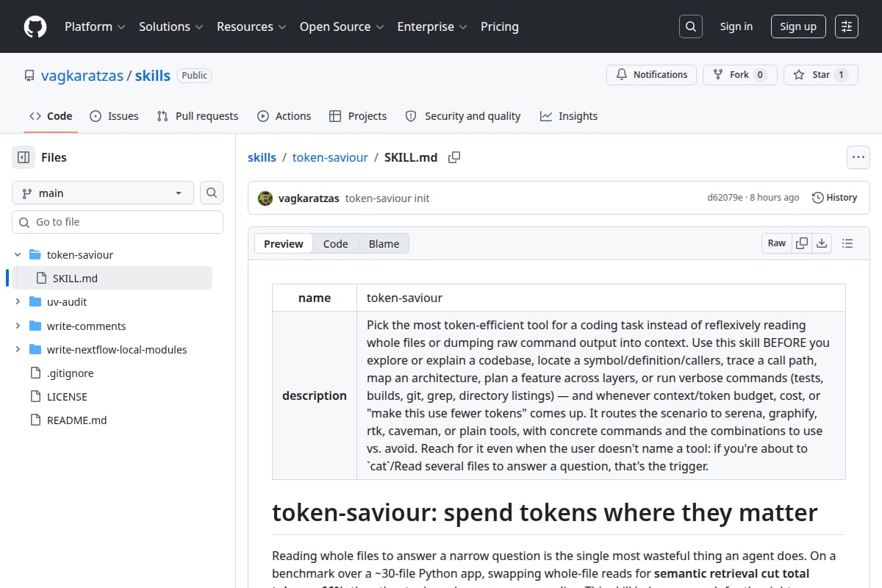Click the write-comments folder icon
882x588 pixels.
click(x=35, y=326)
